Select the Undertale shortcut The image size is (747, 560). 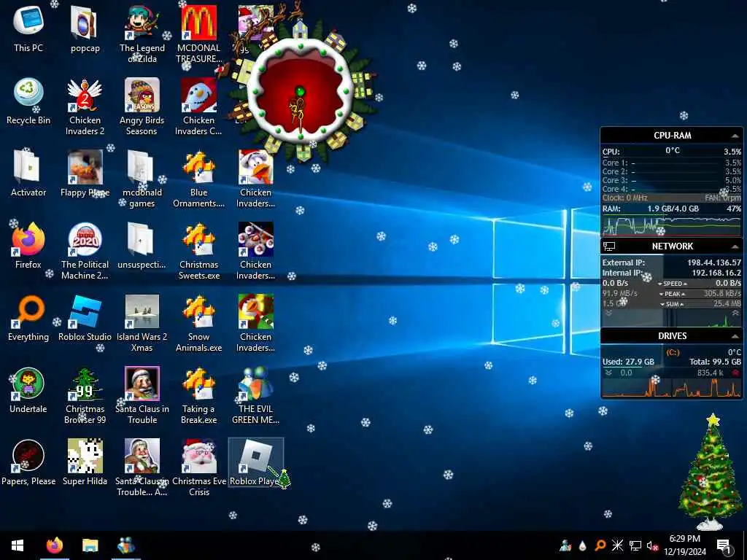[28, 391]
